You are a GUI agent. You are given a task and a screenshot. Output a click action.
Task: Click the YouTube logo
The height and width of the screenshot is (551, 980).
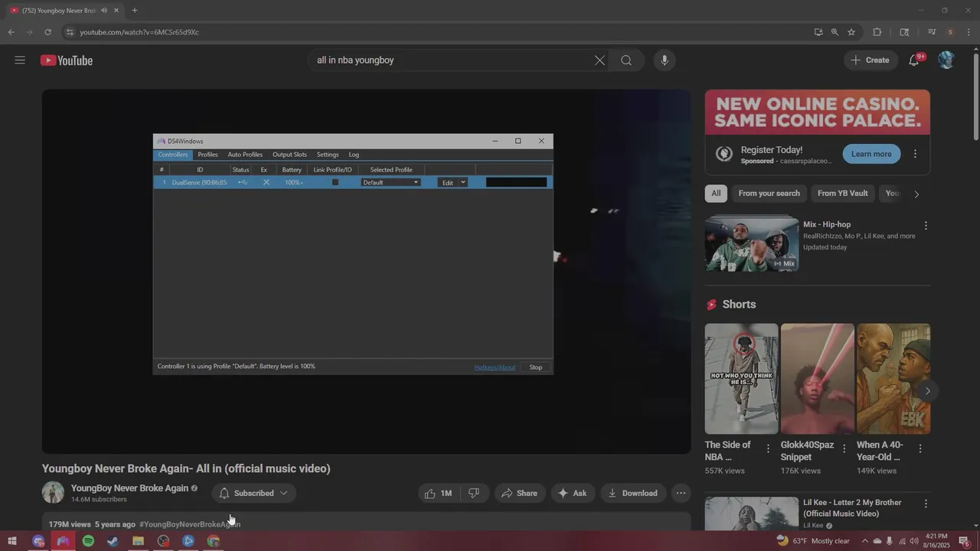click(x=67, y=60)
